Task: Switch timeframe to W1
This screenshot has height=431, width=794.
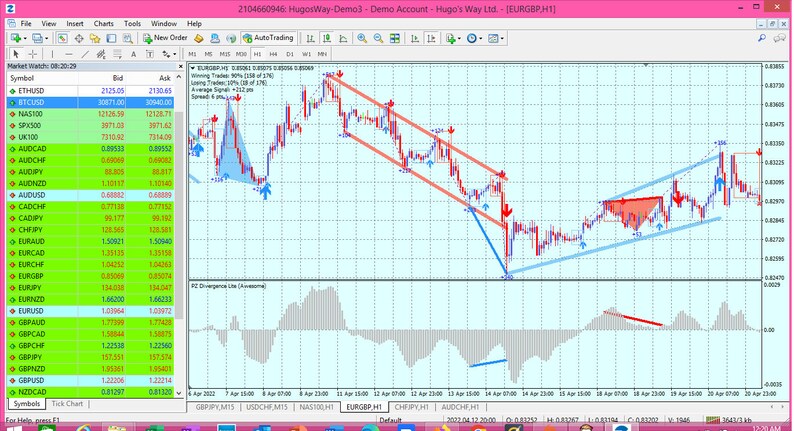Action: point(306,54)
